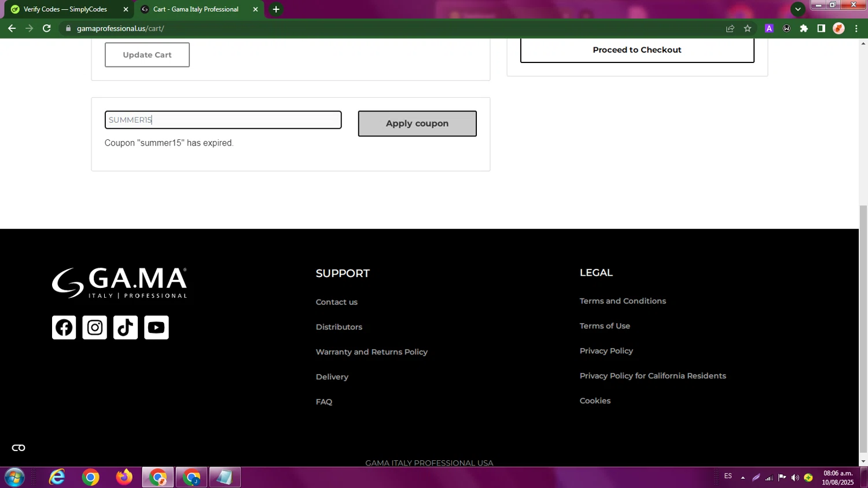Click the scrollbar up arrow
Screen dimensions: 868x488
click(x=863, y=43)
